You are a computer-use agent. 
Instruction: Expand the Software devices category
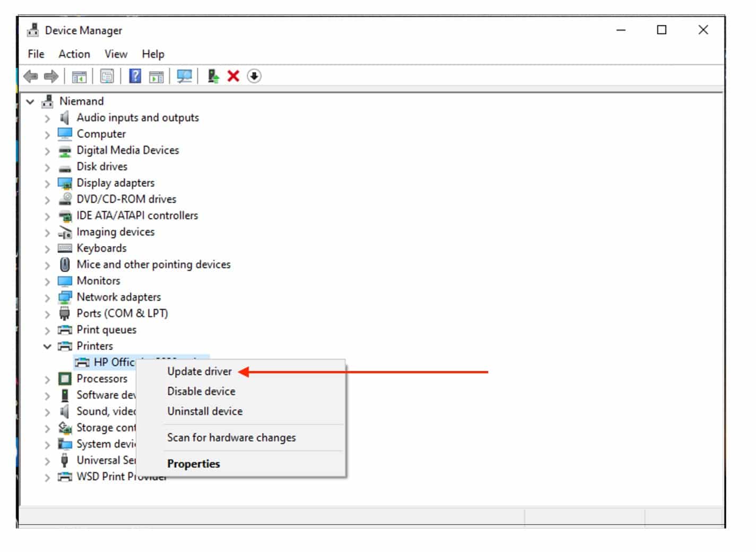[x=47, y=395]
